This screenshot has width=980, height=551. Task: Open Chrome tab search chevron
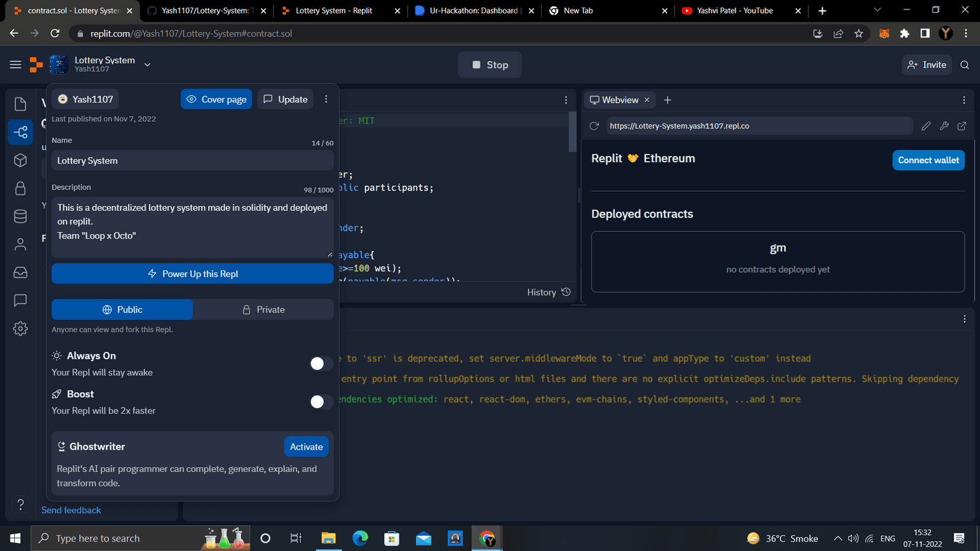pos(877,10)
